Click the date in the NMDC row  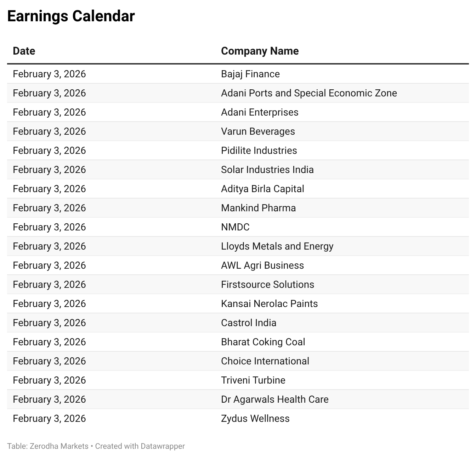click(49, 227)
